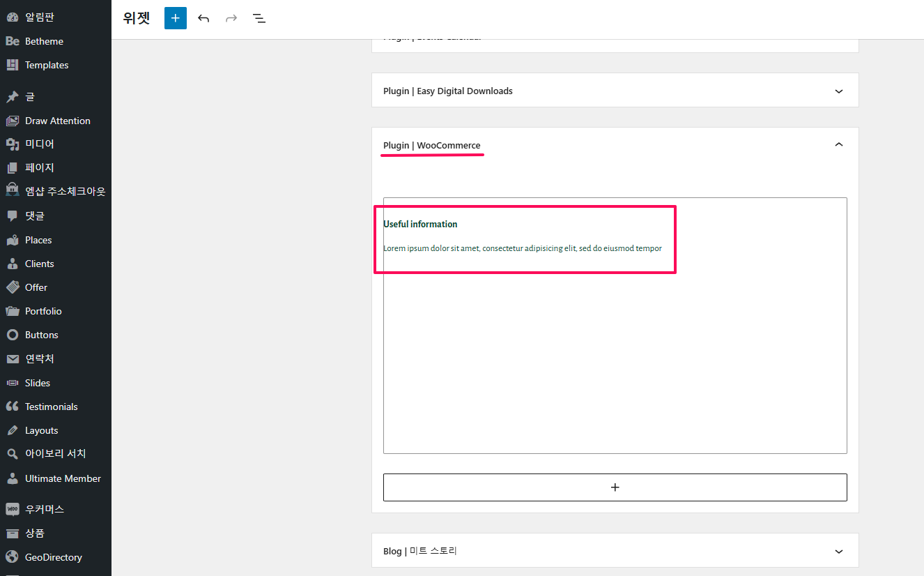Click the undo arrow in toolbar

click(203, 18)
